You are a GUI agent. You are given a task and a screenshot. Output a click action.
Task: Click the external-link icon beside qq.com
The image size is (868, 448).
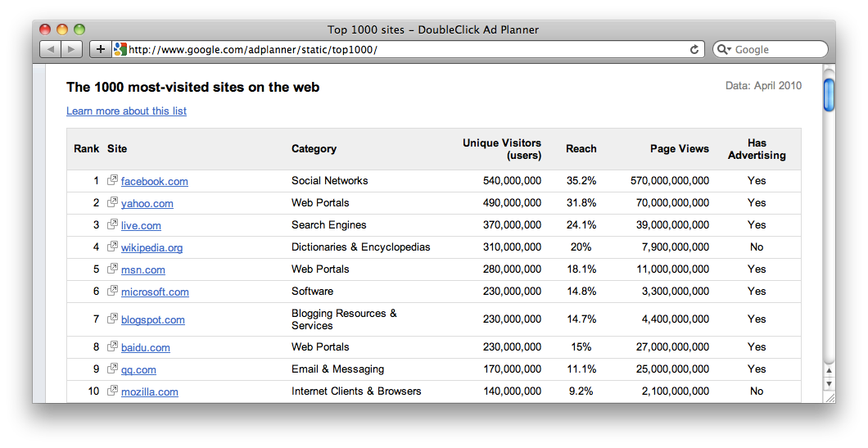click(112, 369)
